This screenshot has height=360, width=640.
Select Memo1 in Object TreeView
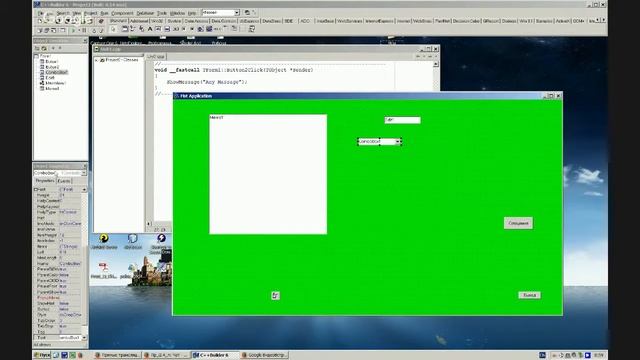52,88
